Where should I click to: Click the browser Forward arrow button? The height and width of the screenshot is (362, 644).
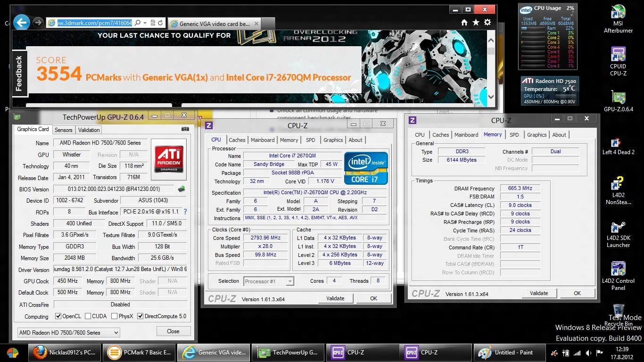pyautogui.click(x=38, y=23)
